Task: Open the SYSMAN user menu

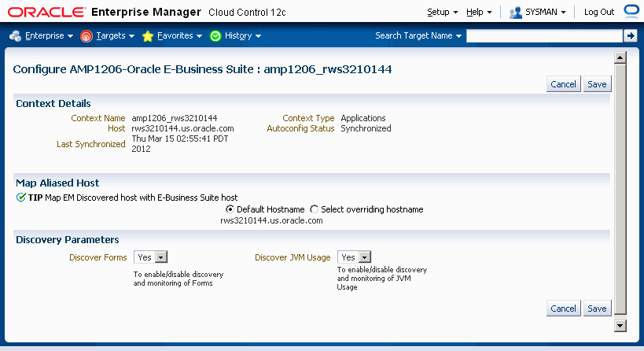Action: point(546,13)
